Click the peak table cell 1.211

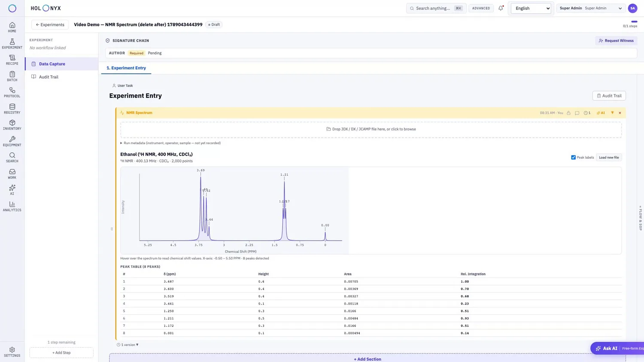click(169, 318)
